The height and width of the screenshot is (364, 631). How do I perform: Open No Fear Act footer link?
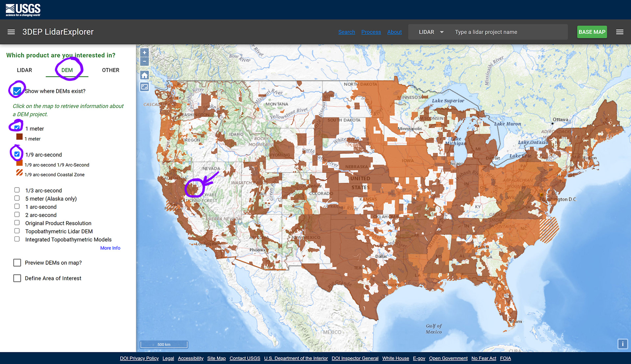(484, 358)
